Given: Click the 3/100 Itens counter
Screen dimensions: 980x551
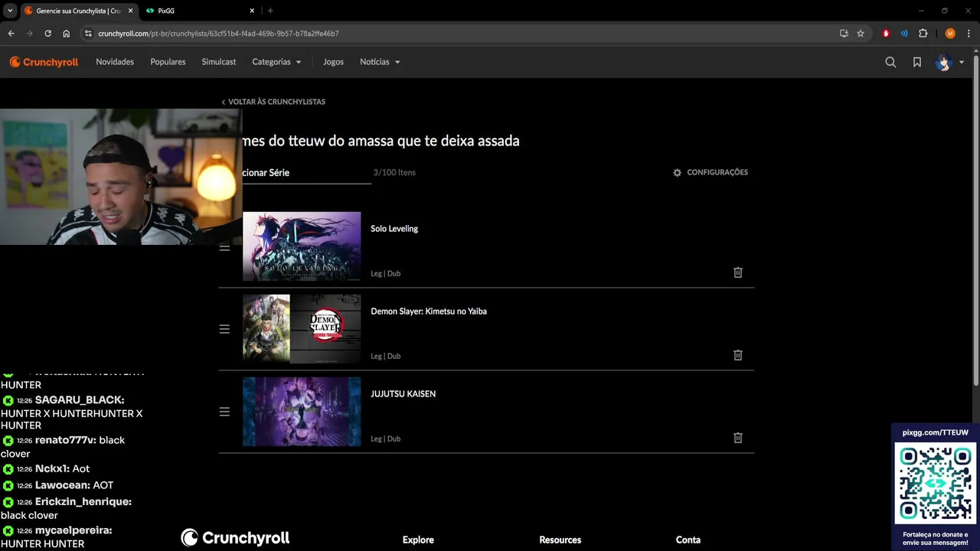Looking at the screenshot, I should [394, 172].
